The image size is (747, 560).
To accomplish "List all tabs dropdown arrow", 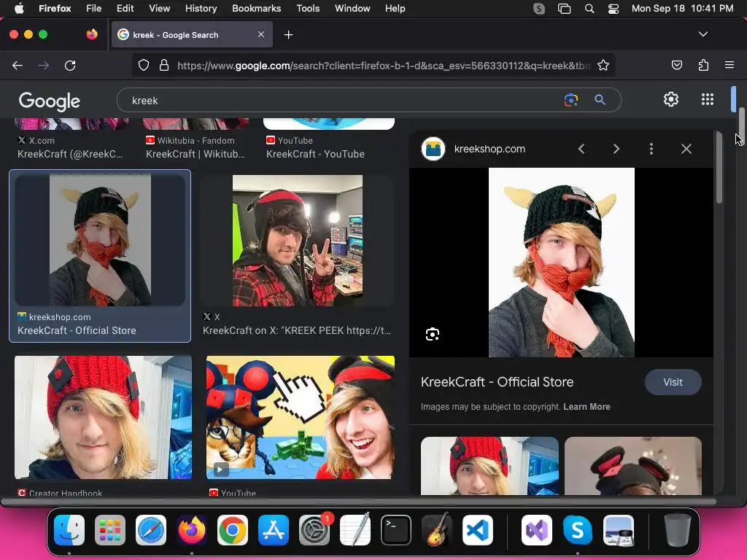I will click(703, 34).
